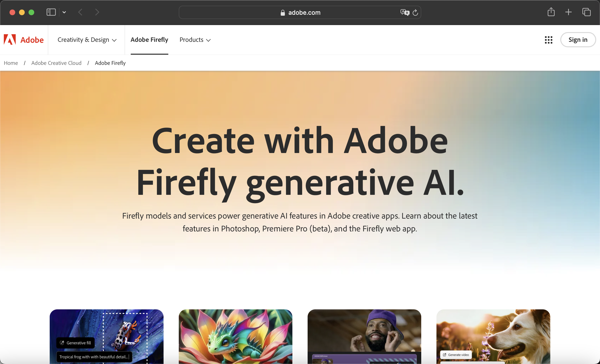The height and width of the screenshot is (364, 600).
Task: Expand Creativity & Design menu
Action: click(x=87, y=40)
